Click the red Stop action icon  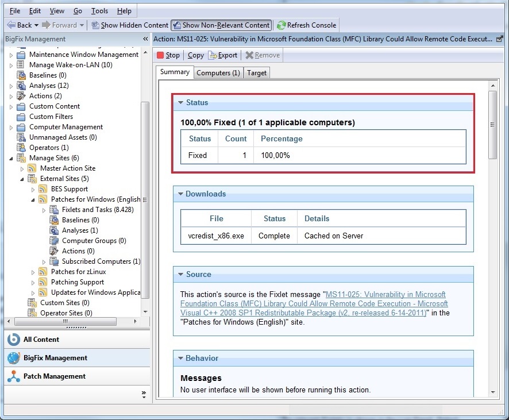[160, 55]
